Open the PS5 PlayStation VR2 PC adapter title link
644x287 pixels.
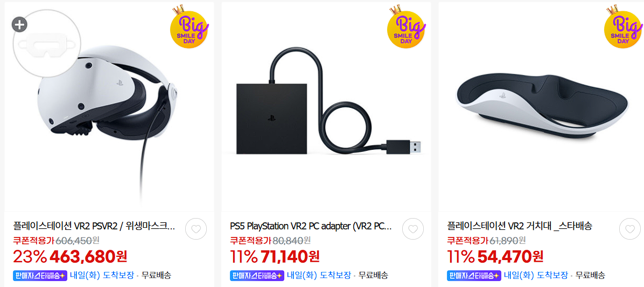[x=311, y=226]
